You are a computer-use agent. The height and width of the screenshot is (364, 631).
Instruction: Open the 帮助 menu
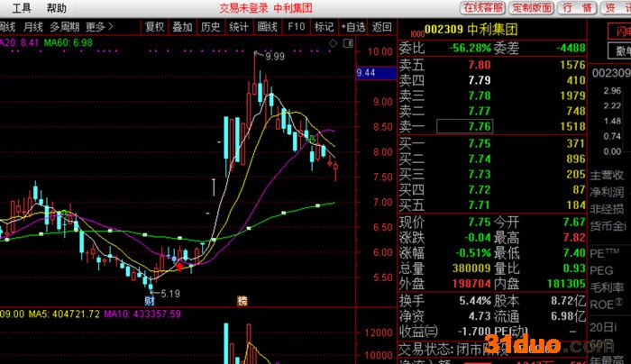[56, 7]
